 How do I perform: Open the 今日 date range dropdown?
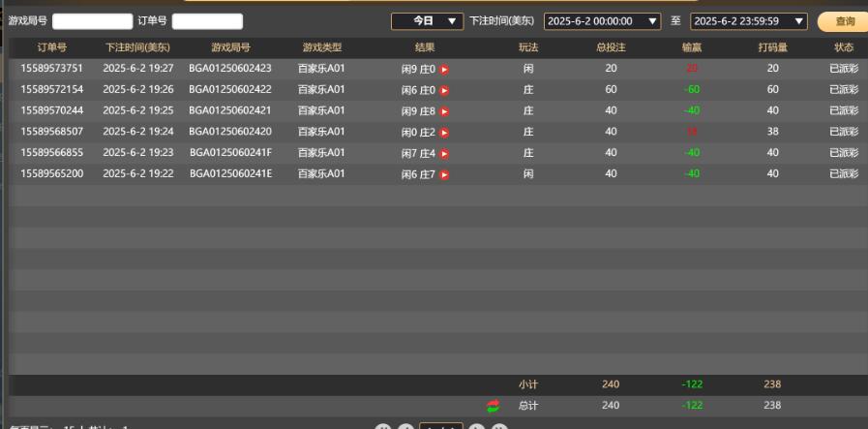click(427, 20)
